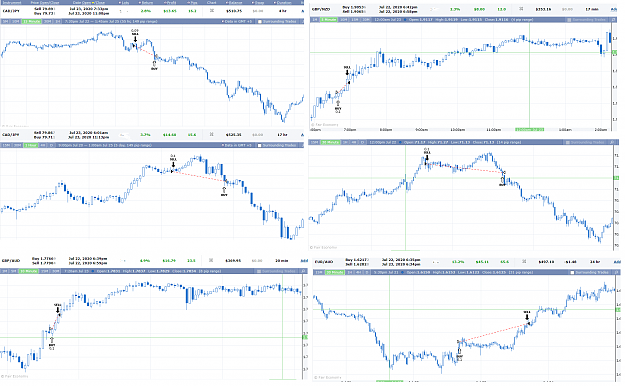Pop out the GBP/AUD chart
This screenshot has width=625, height=386.
coord(303,271)
